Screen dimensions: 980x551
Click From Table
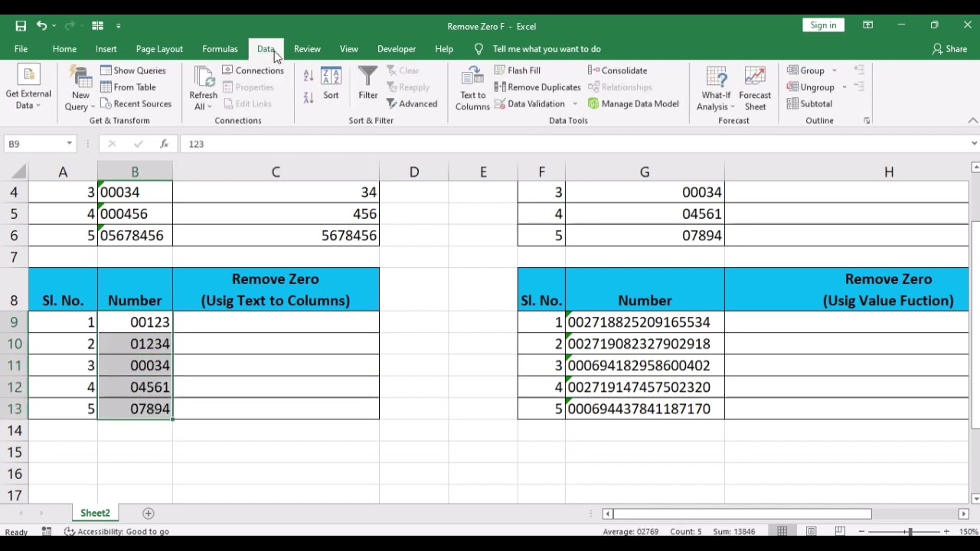tap(128, 87)
